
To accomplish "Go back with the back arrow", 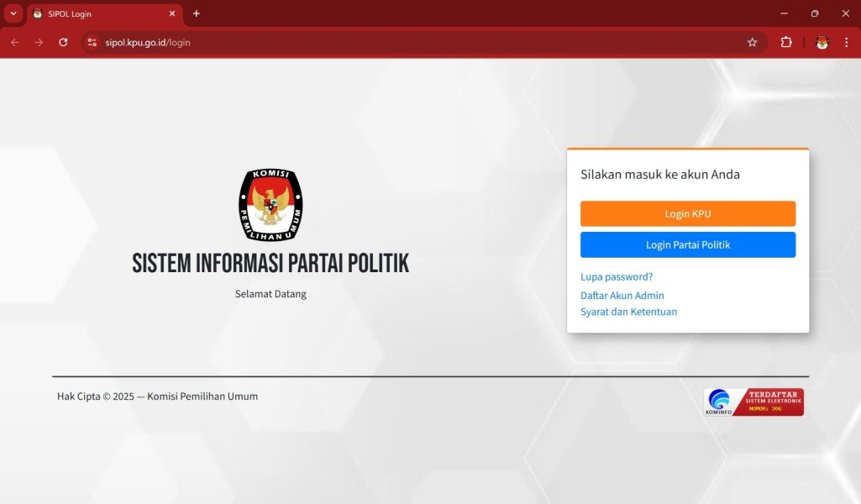I will 15,42.
